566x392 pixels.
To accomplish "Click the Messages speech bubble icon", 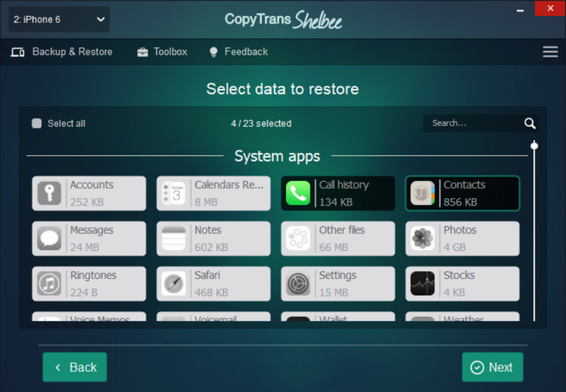I will 50,238.
